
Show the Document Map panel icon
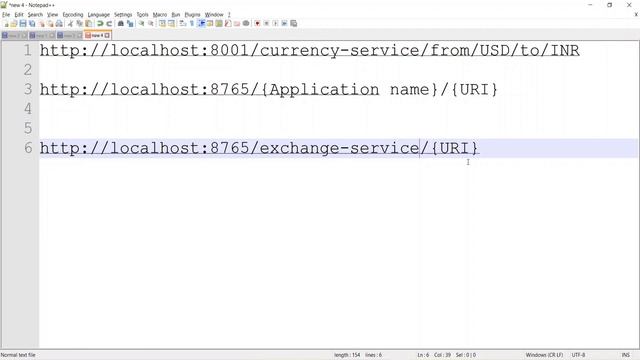click(x=219, y=24)
